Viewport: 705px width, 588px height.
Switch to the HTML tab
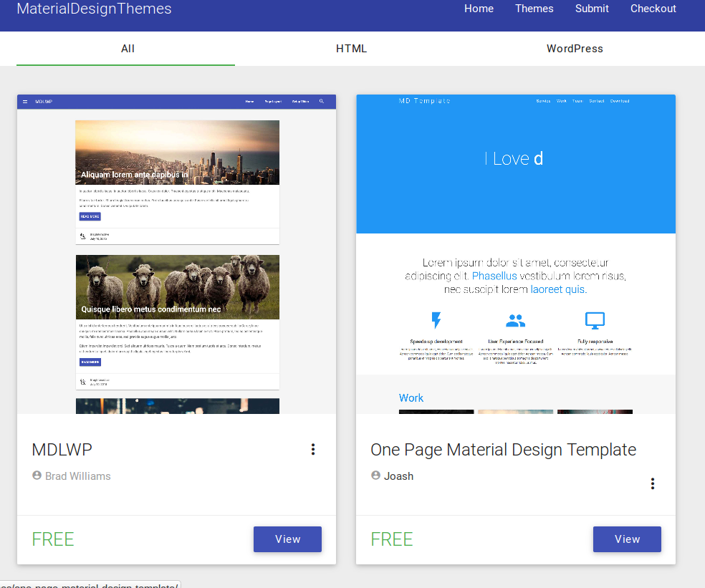click(352, 49)
